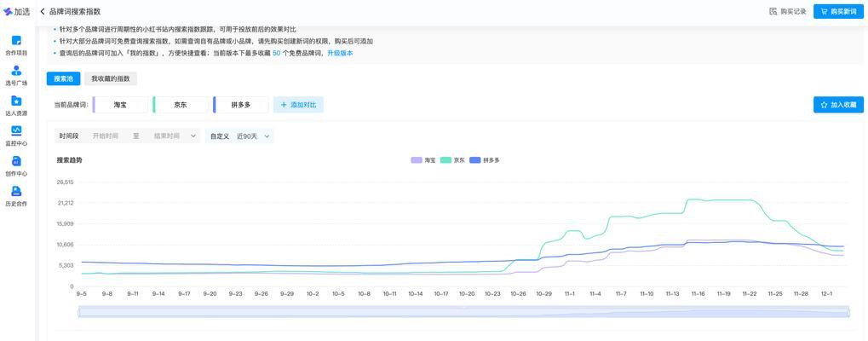
Task: Open 监控中心 in the sidebar
Action: click(x=16, y=136)
